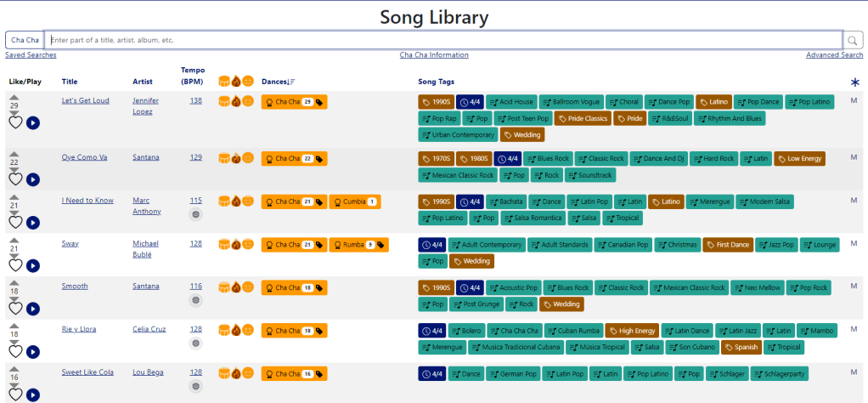Click the 4/4 tag in Sway row
Viewport: 868px width, 403px height.
[431, 245]
